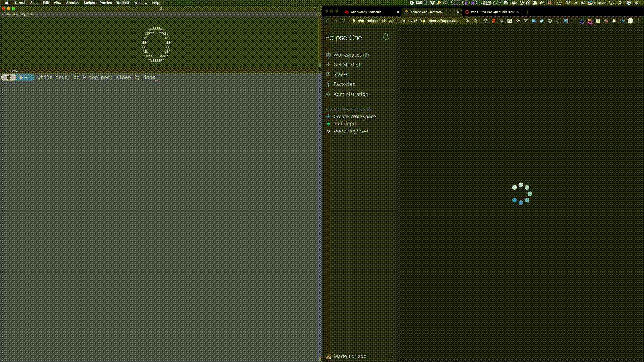The width and height of the screenshot is (644, 362).
Task: Open the iTerm2 Profiles menu
Action: point(105,3)
